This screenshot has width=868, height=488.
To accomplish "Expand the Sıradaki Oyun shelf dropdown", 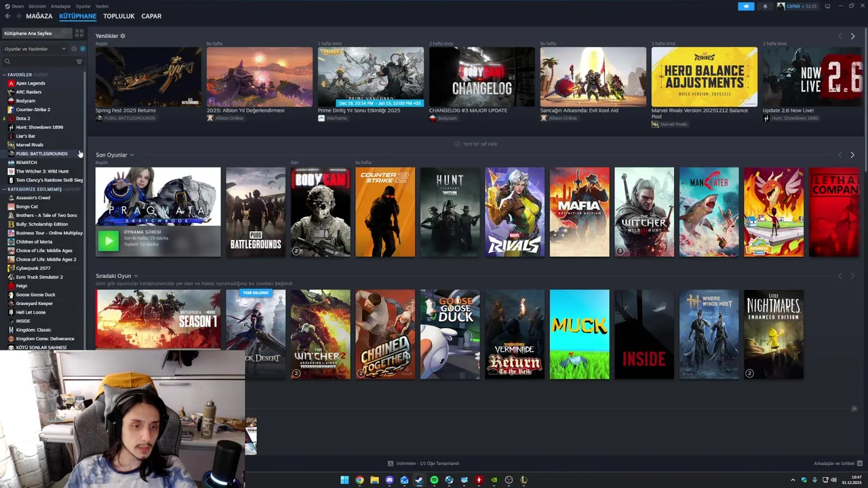I will coord(136,277).
